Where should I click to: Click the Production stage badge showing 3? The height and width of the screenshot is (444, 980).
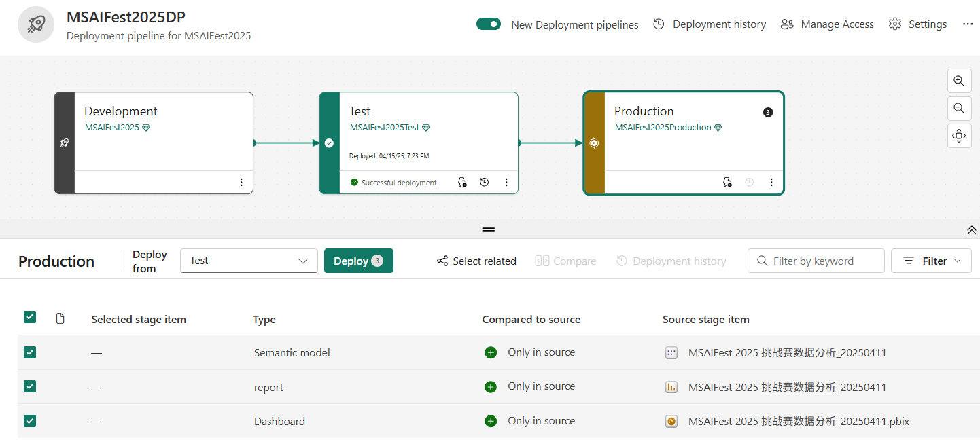(768, 112)
